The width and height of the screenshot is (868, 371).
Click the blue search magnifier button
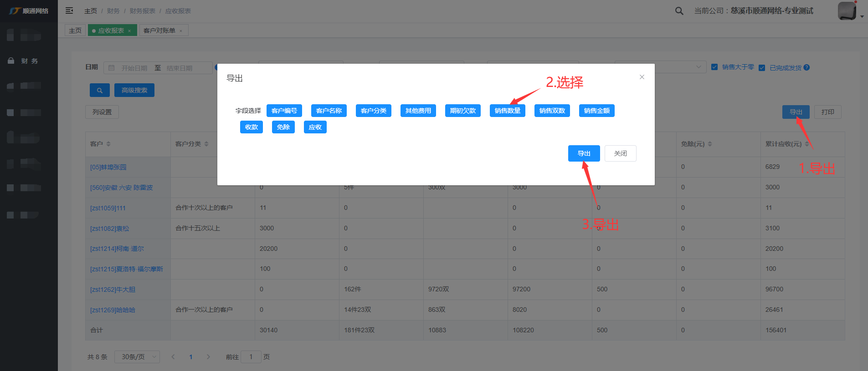tap(99, 90)
